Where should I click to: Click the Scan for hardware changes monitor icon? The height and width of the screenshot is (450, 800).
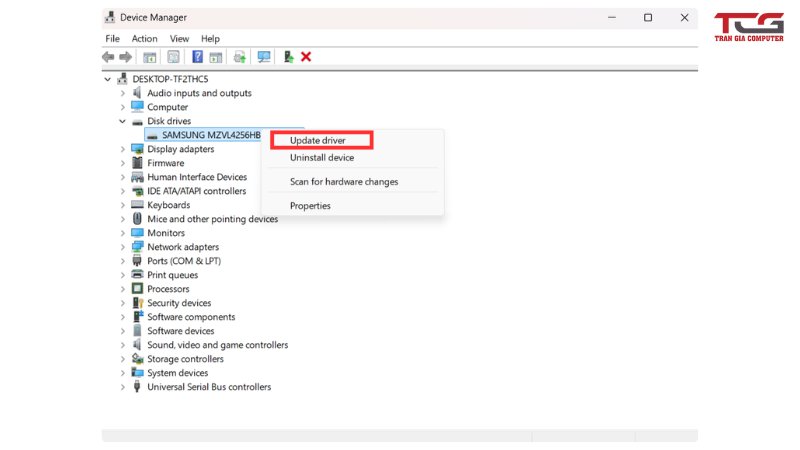pyautogui.click(x=264, y=57)
